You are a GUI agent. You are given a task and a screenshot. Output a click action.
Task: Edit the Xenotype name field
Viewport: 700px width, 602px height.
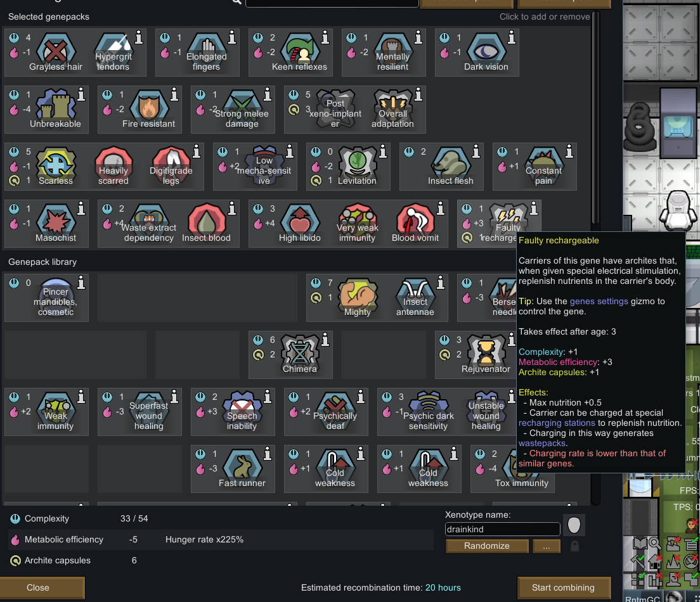[x=503, y=529]
